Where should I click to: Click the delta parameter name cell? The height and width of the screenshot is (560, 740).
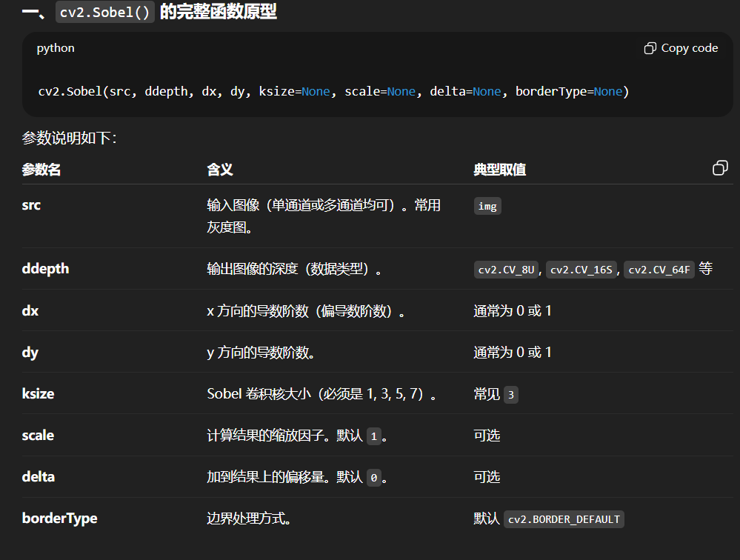[39, 476]
